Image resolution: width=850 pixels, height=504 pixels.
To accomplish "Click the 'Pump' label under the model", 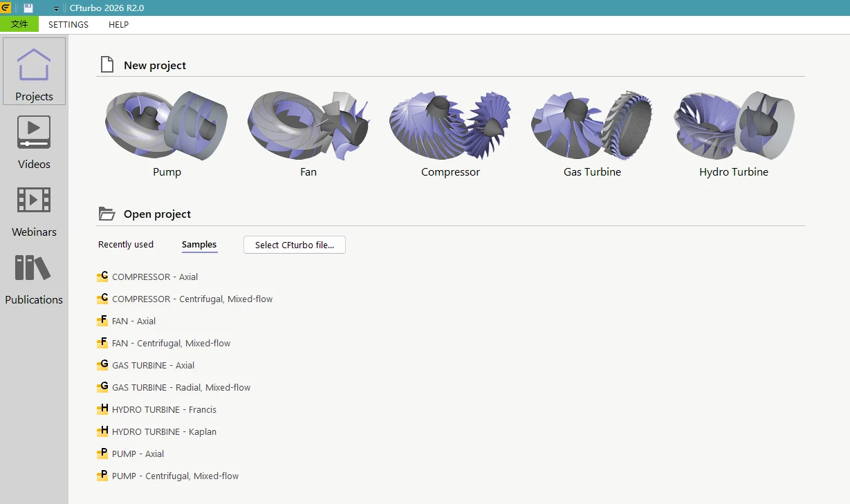I will point(167,172).
